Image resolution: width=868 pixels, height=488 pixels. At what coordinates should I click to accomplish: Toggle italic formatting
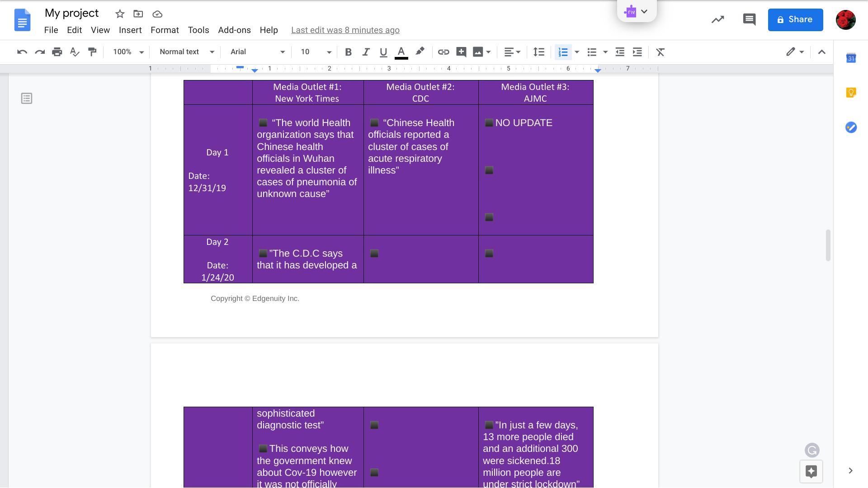(366, 52)
